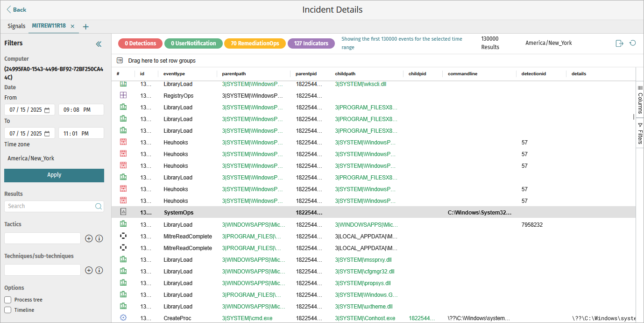Click the search magnifier icon in Results

click(98, 206)
